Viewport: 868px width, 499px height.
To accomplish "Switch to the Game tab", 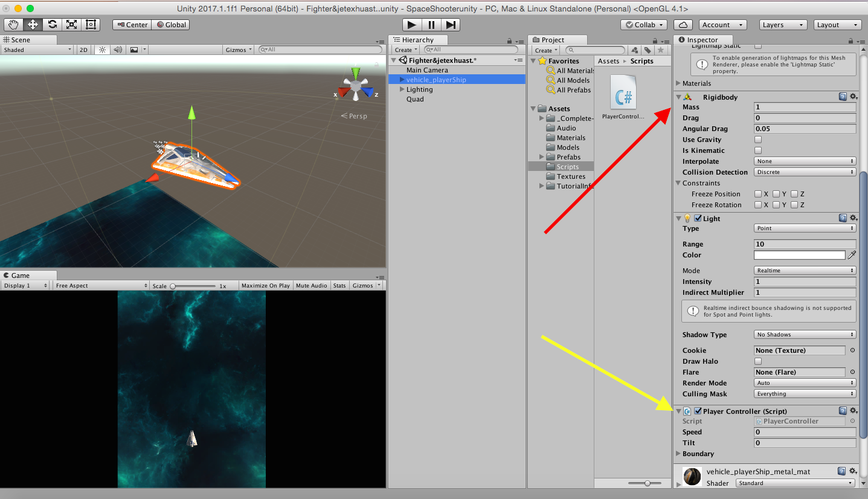I will (x=18, y=275).
